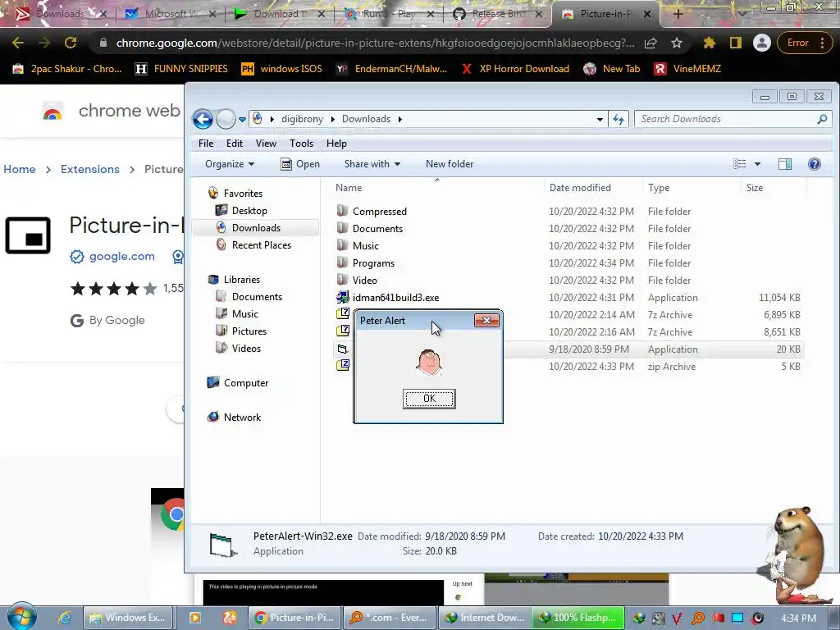
Task: Close the Peter Alert dialog
Action: [486, 321]
